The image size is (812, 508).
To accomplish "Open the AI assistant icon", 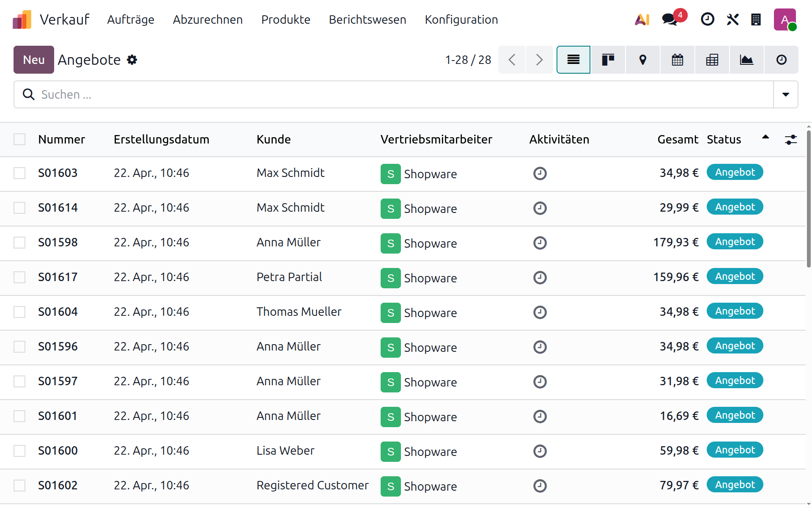I will tap(642, 19).
